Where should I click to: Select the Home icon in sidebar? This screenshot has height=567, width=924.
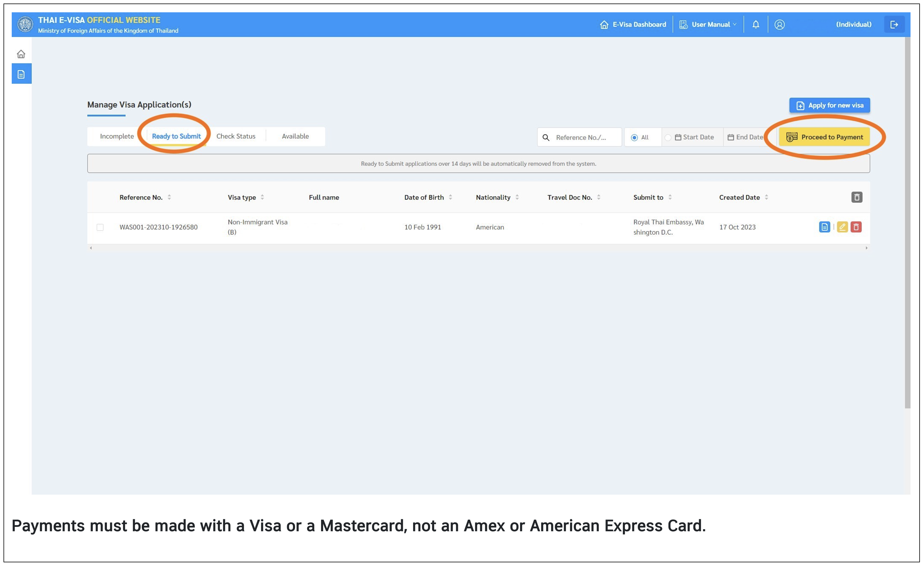click(x=21, y=54)
